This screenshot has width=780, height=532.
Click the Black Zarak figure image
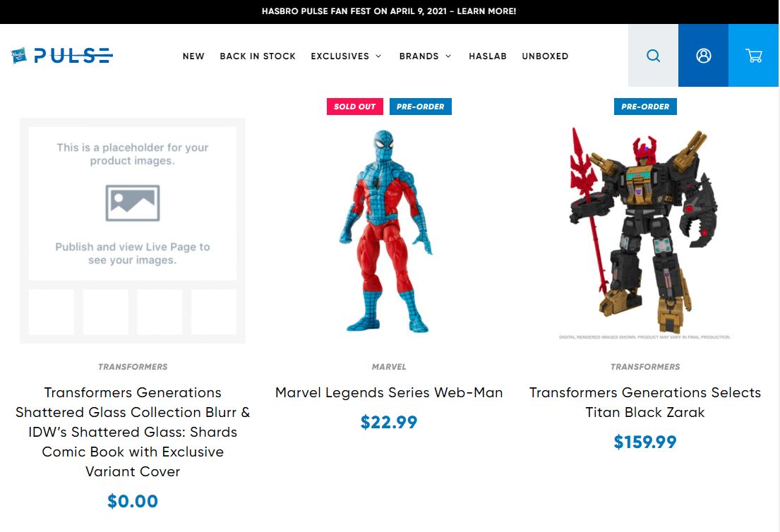click(644, 231)
